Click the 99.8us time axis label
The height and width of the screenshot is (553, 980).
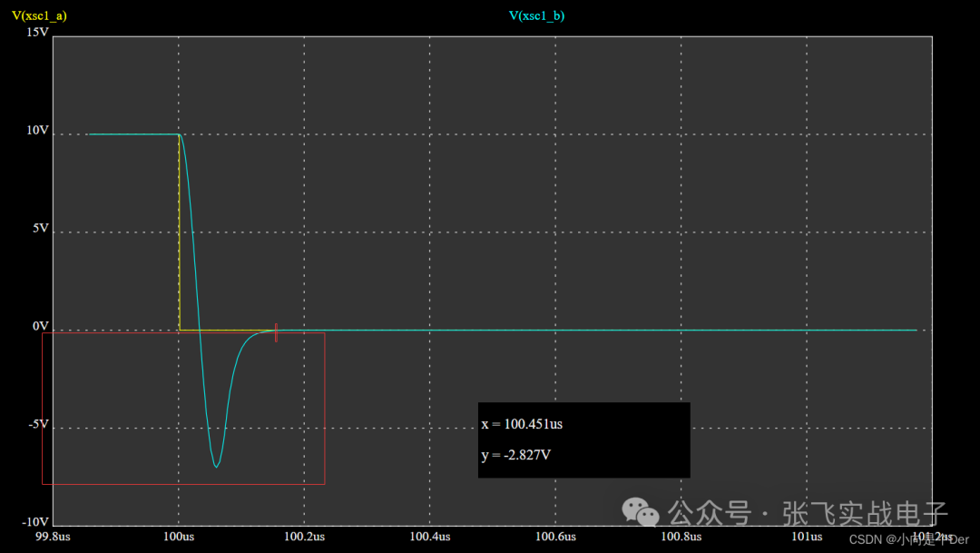tap(54, 537)
